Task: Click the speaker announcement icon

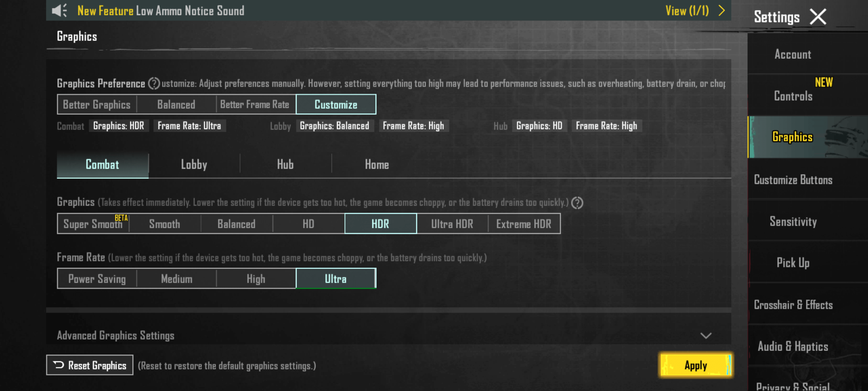Action: point(59,11)
